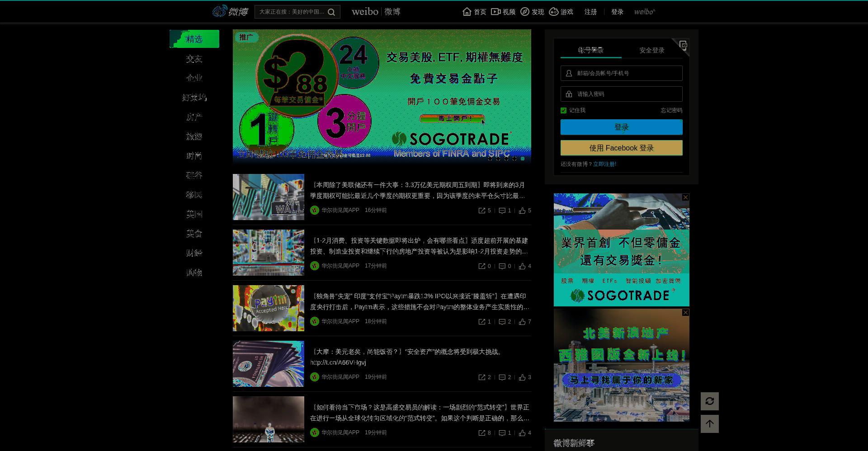Open the Wall Street thumbnail of first post
The image size is (868, 451).
pos(269,197)
